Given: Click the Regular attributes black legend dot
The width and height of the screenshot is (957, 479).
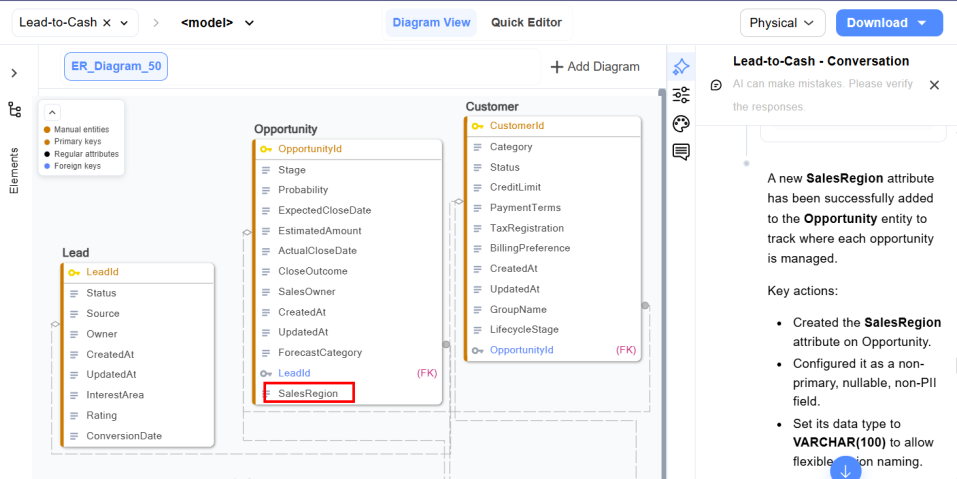Looking at the screenshot, I should pyautogui.click(x=47, y=154).
